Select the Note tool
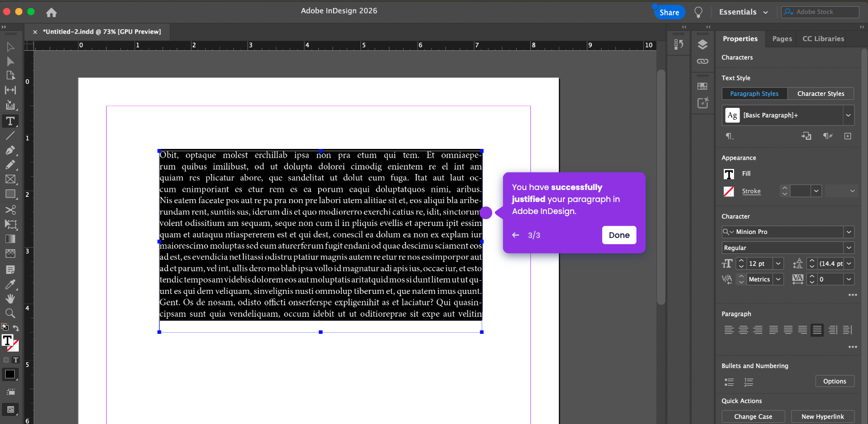The width and height of the screenshot is (868, 424). pyautogui.click(x=10, y=269)
